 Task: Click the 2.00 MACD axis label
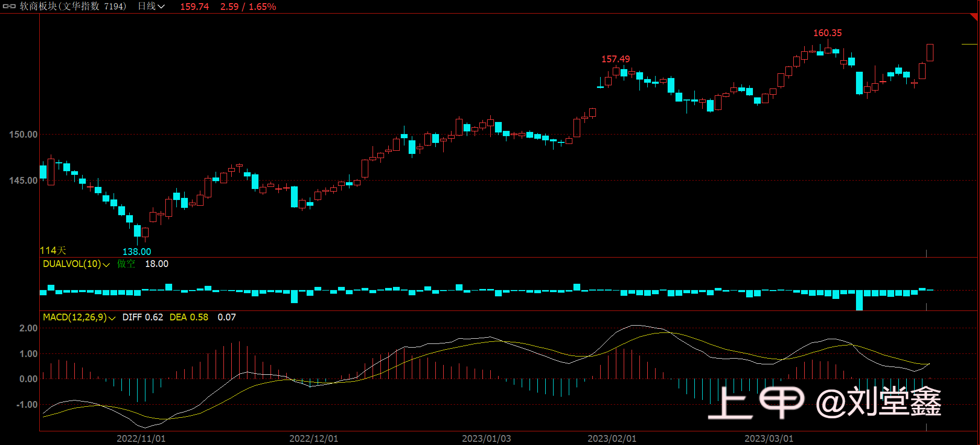[x=28, y=328]
